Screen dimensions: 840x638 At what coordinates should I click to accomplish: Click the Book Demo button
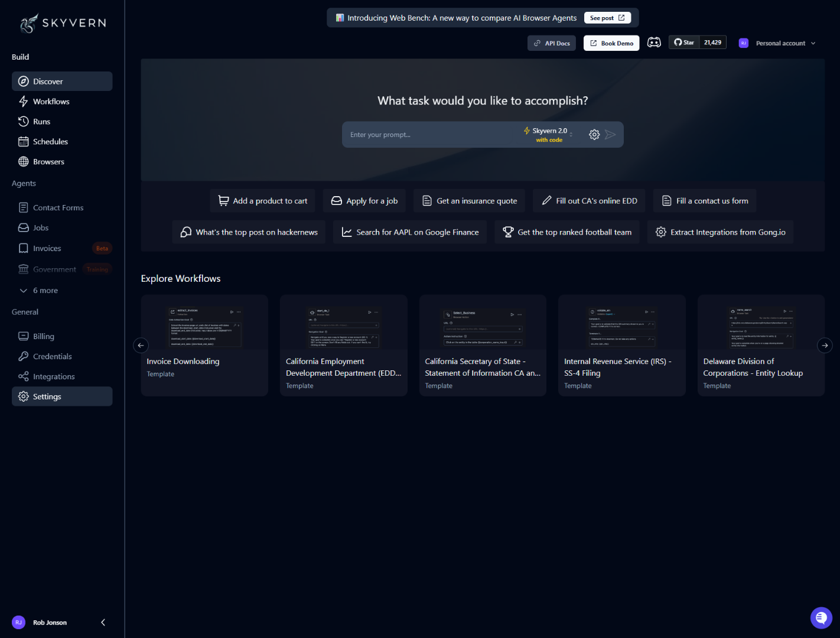point(611,43)
